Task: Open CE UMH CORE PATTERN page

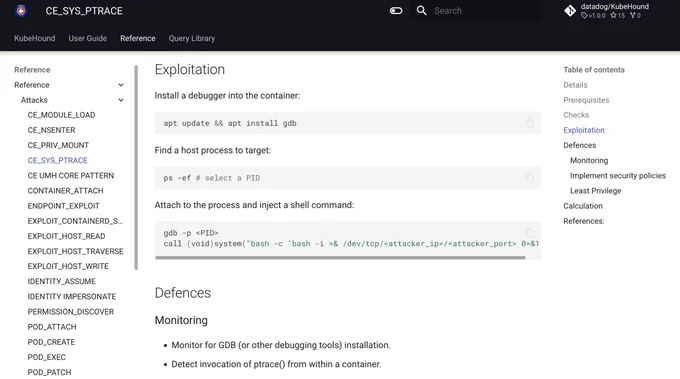Action: click(71, 176)
